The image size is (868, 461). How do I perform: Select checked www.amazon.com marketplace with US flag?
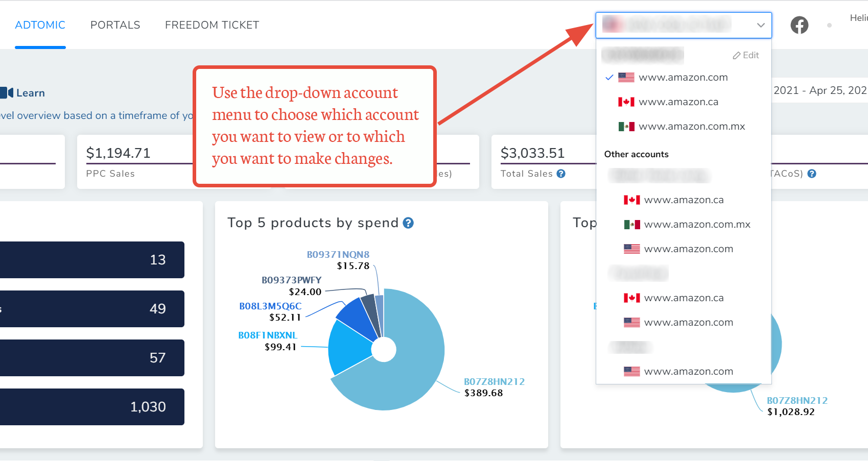pos(683,78)
